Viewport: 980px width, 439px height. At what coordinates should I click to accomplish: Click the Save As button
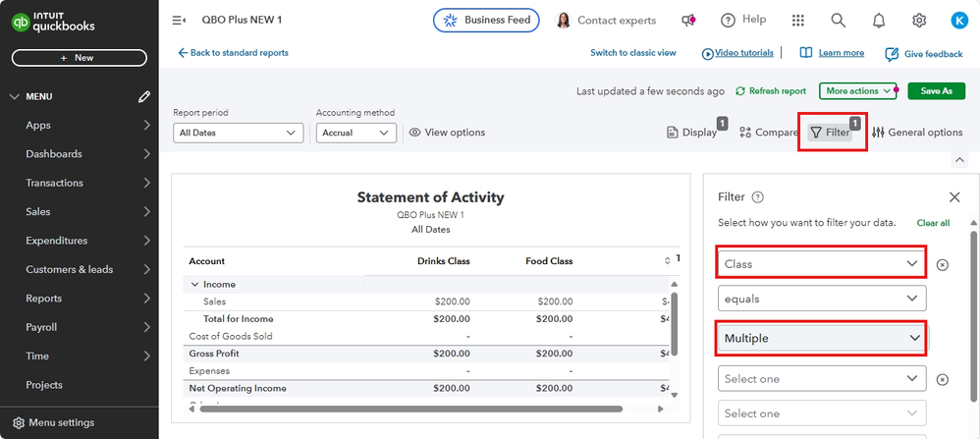[x=936, y=90]
